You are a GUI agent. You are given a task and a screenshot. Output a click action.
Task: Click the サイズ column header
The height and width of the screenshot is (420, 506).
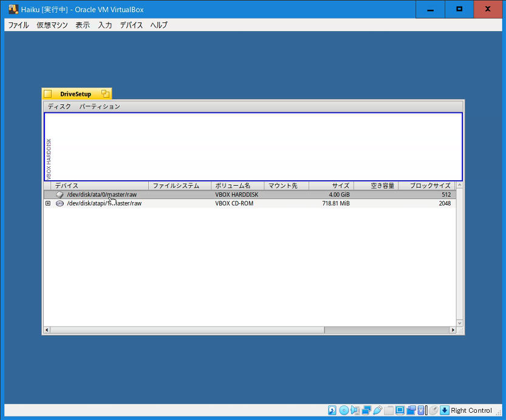point(332,186)
